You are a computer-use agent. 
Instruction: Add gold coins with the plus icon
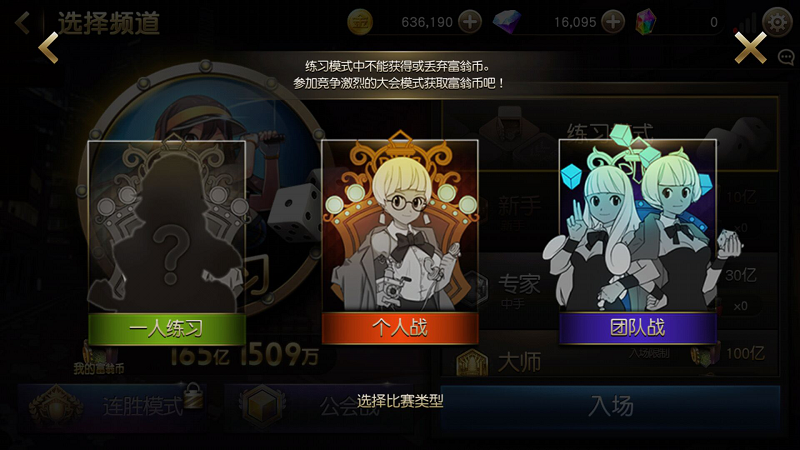pyautogui.click(x=470, y=22)
